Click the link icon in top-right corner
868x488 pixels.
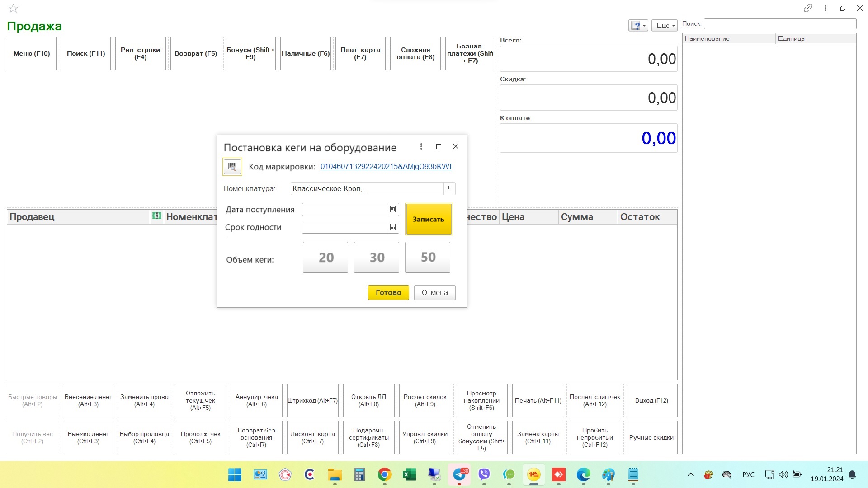[x=808, y=8]
